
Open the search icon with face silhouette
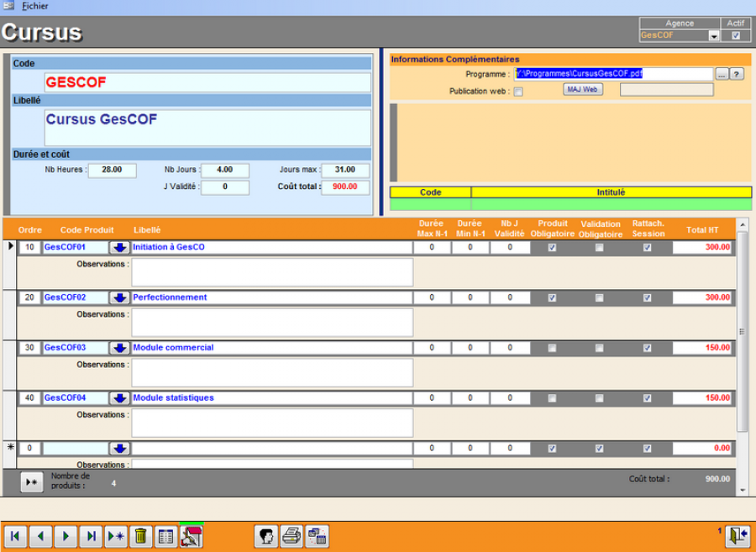(266, 535)
